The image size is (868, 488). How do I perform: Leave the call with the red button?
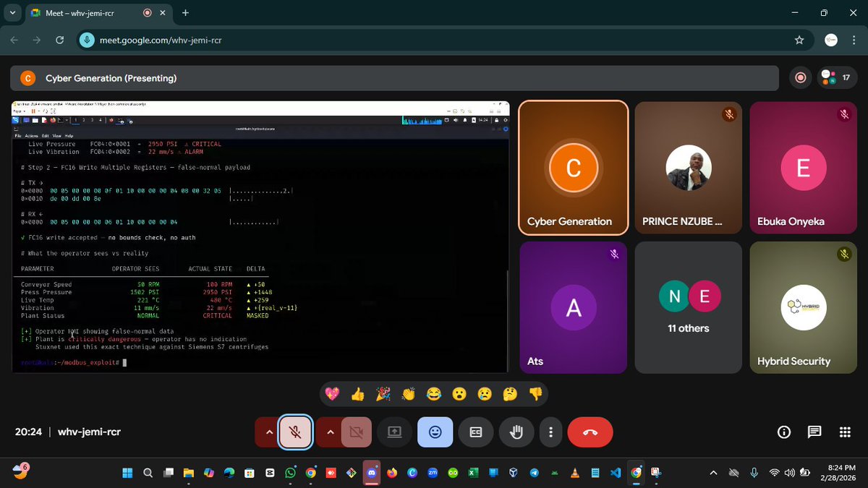point(590,432)
